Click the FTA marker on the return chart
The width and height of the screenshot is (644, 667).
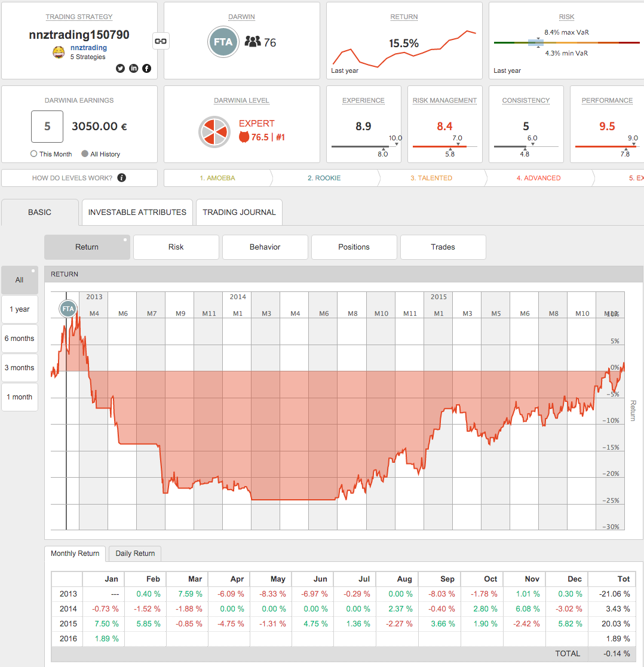tap(68, 309)
